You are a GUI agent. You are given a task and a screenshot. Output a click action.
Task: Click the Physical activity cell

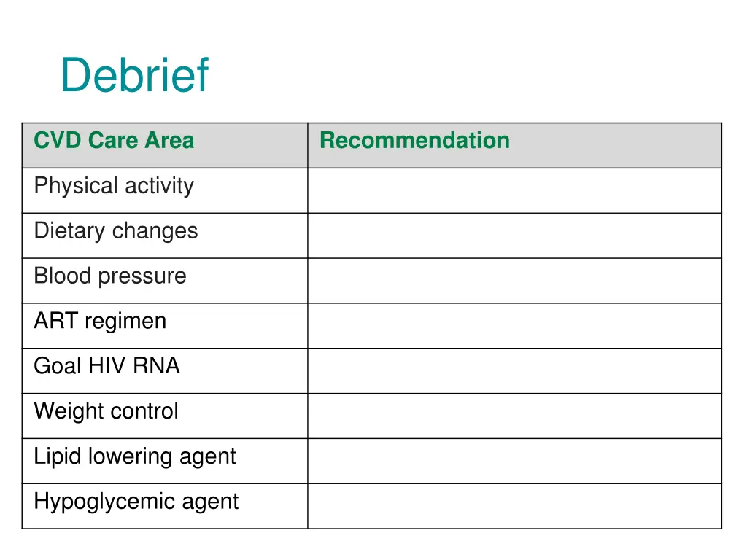pos(165,190)
